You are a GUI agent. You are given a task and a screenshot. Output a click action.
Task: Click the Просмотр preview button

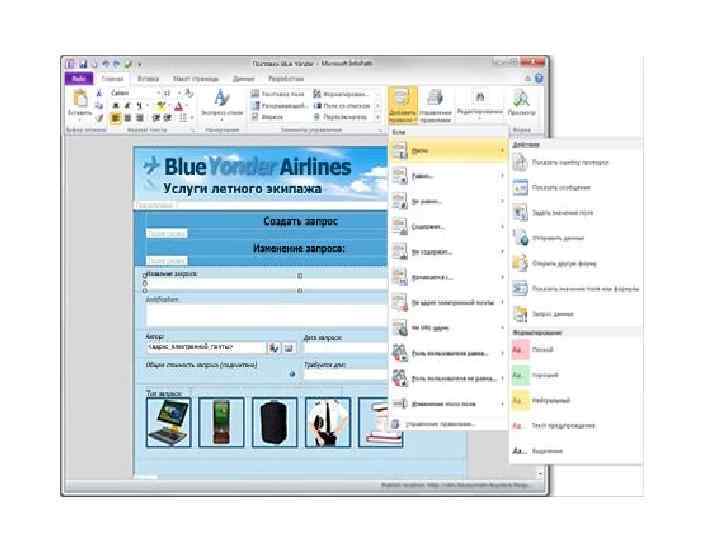pyautogui.click(x=522, y=103)
